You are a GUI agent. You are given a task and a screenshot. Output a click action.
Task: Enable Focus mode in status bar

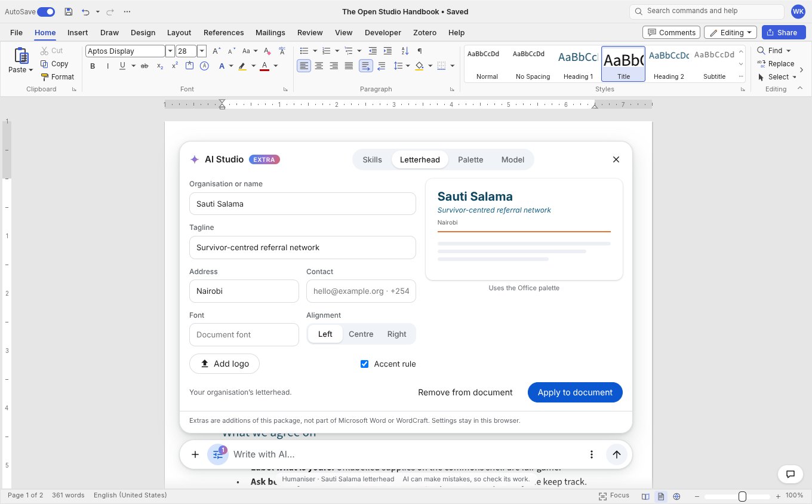[x=614, y=496]
